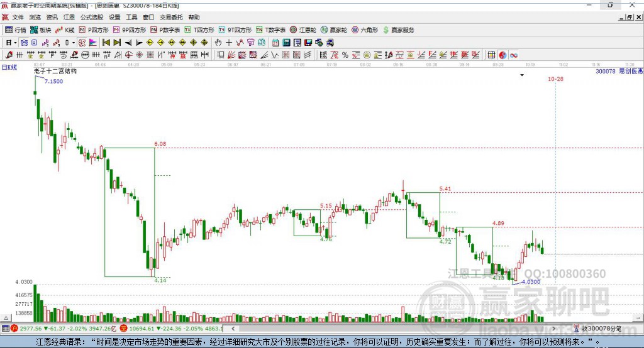This screenshot has height=348, width=644.
Task: Click 沪 Shanghai index status icon
Action: pyautogui.click(x=14, y=329)
